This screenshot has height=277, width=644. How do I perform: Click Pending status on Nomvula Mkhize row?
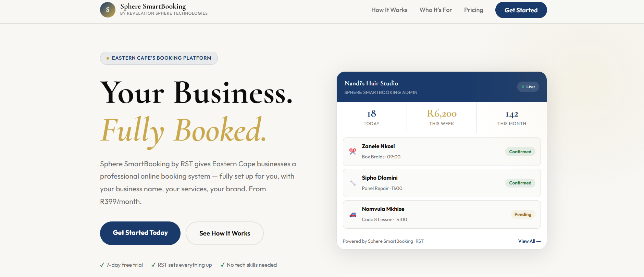click(523, 214)
